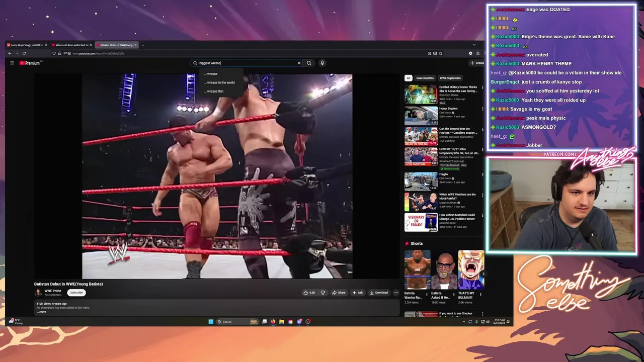Open the Batista Warrior Ro... short
This screenshot has width=644, height=362.
417,269
